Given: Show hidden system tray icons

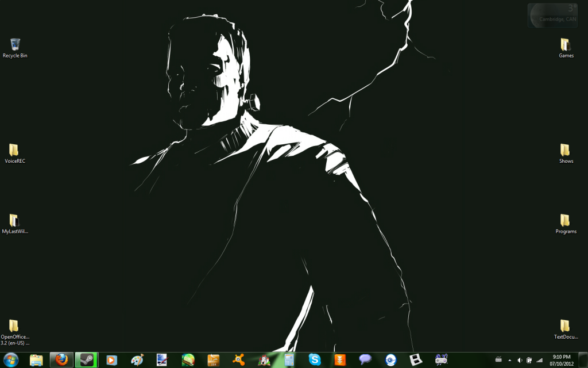Looking at the screenshot, I should [509, 361].
